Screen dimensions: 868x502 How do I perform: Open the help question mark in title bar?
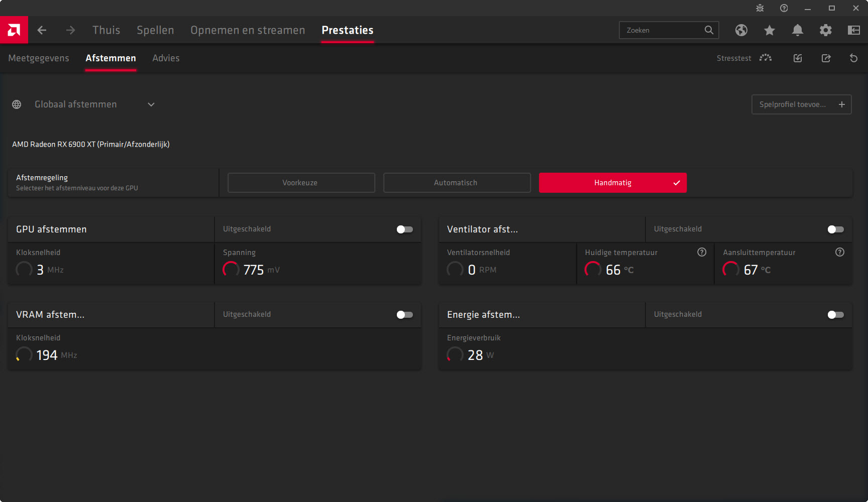click(784, 8)
